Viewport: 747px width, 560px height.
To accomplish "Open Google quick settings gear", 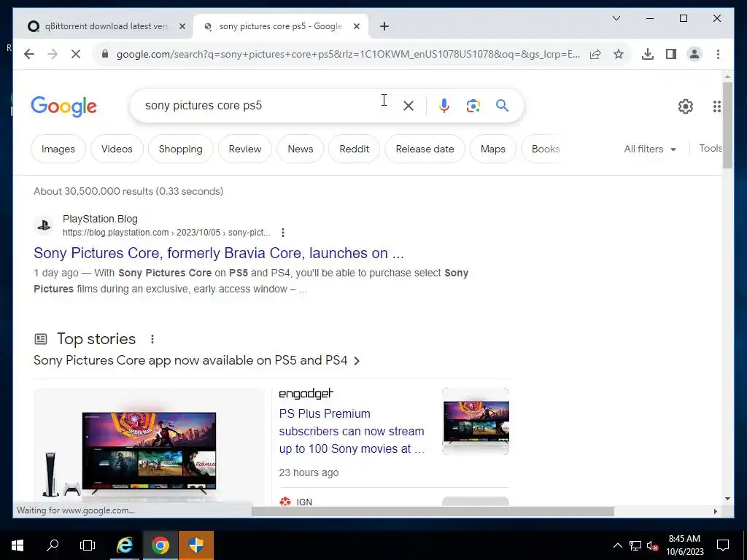I will (x=686, y=106).
